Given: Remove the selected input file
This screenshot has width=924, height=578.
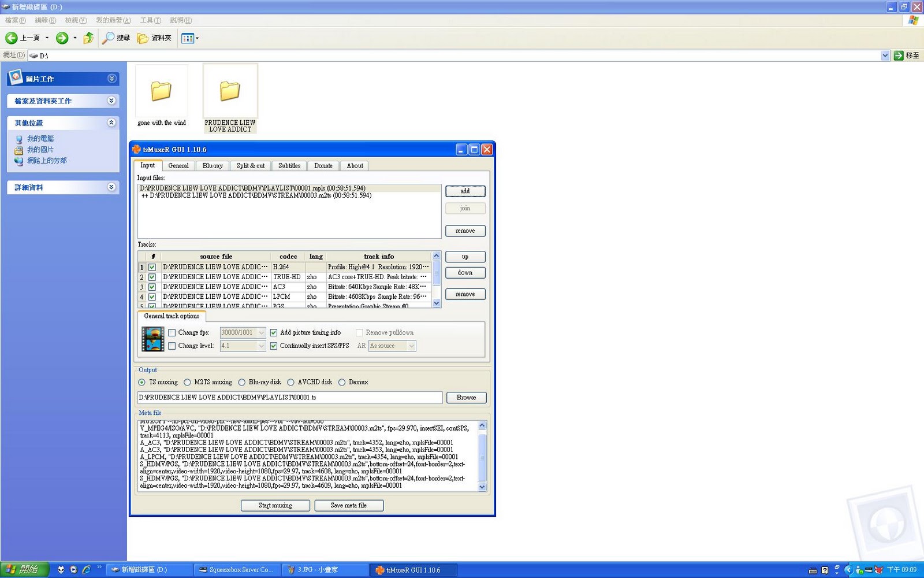Looking at the screenshot, I should 465,231.
